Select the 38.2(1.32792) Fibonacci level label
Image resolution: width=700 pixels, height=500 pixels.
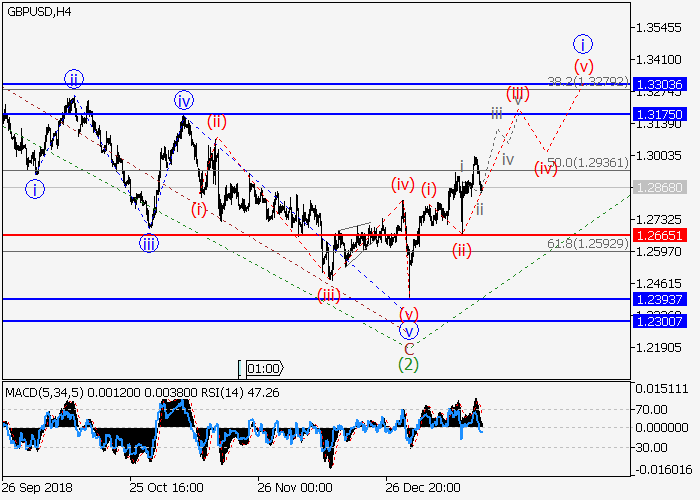pyautogui.click(x=588, y=80)
